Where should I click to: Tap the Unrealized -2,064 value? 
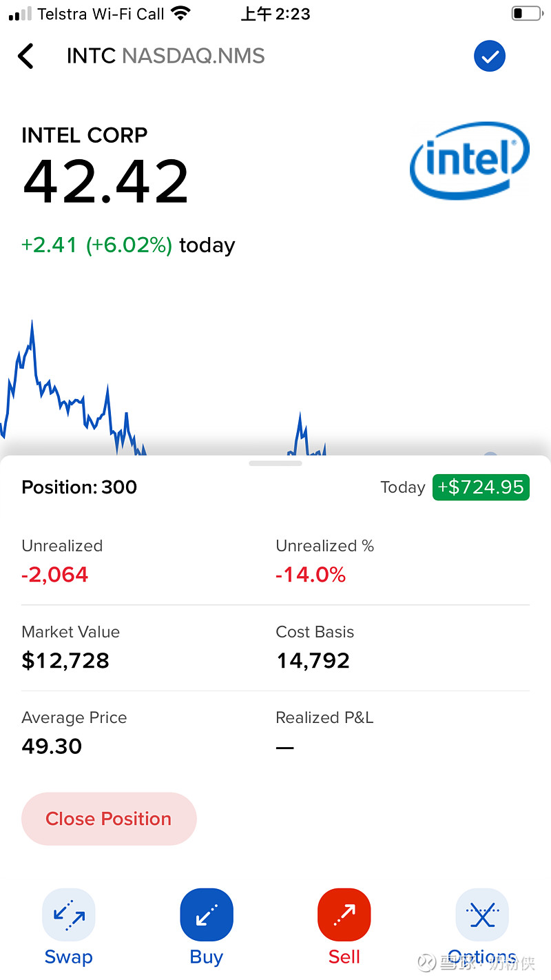[x=55, y=575]
